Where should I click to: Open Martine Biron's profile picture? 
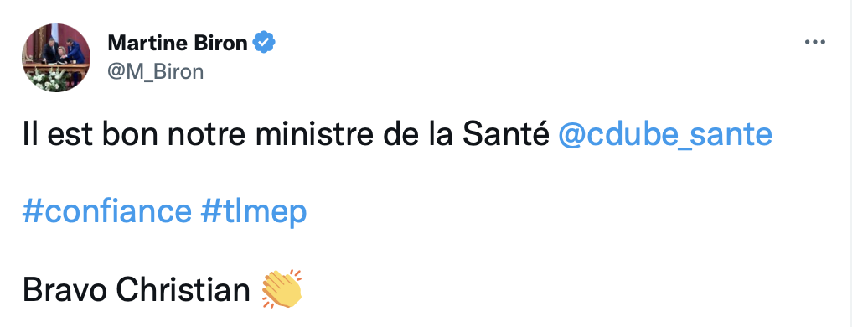56,58
